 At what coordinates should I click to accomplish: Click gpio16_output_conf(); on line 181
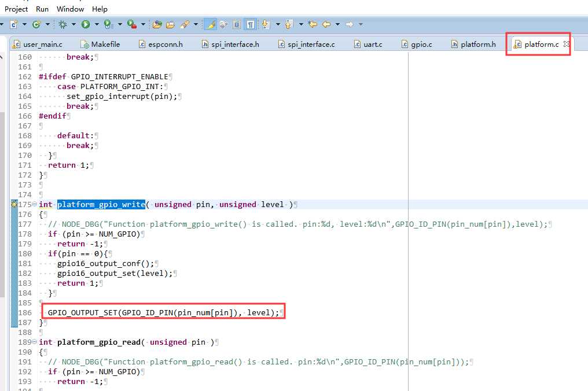pyautogui.click(x=105, y=264)
